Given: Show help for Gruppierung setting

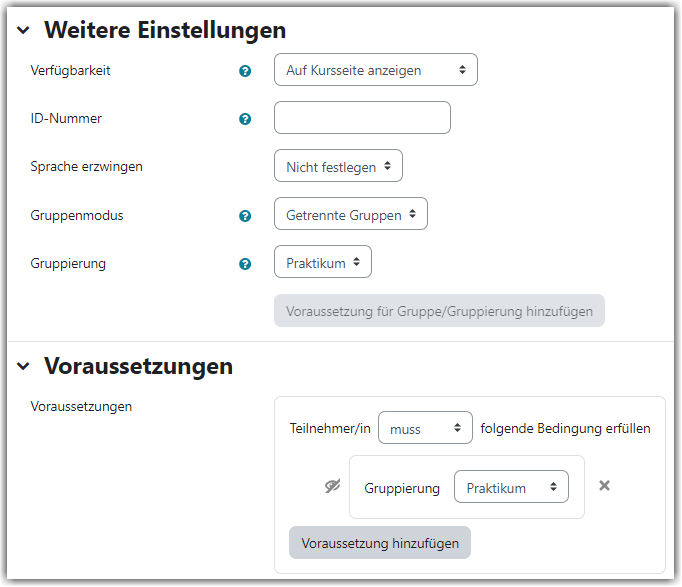Looking at the screenshot, I should (245, 264).
